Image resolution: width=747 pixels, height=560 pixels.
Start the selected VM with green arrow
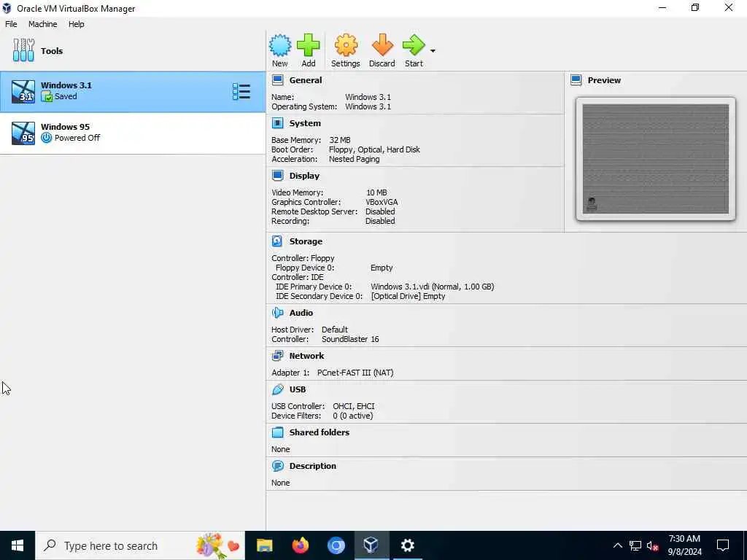414,46
